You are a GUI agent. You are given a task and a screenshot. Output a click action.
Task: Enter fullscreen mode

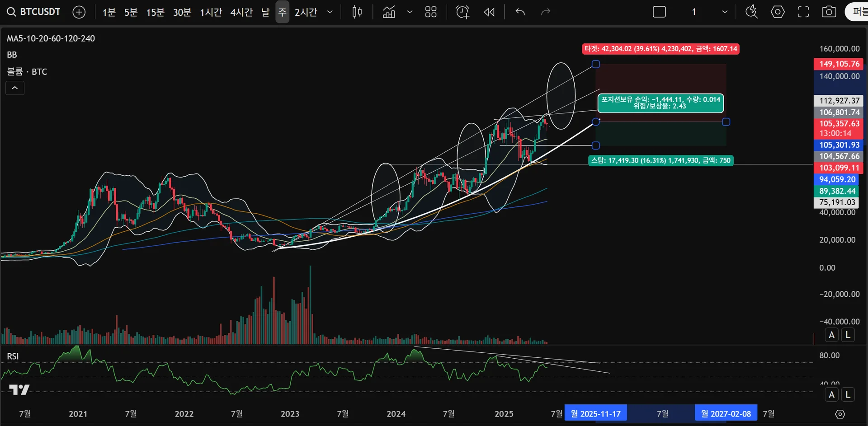tap(803, 12)
